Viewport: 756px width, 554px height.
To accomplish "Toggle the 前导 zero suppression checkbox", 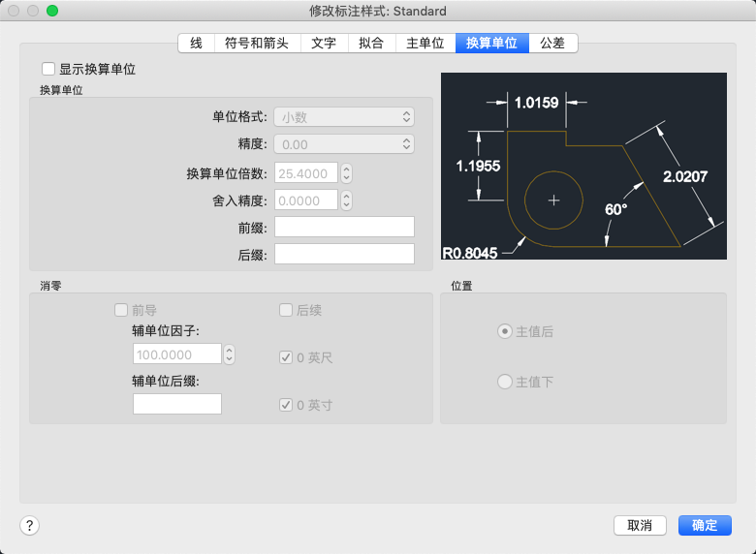I will (121, 310).
